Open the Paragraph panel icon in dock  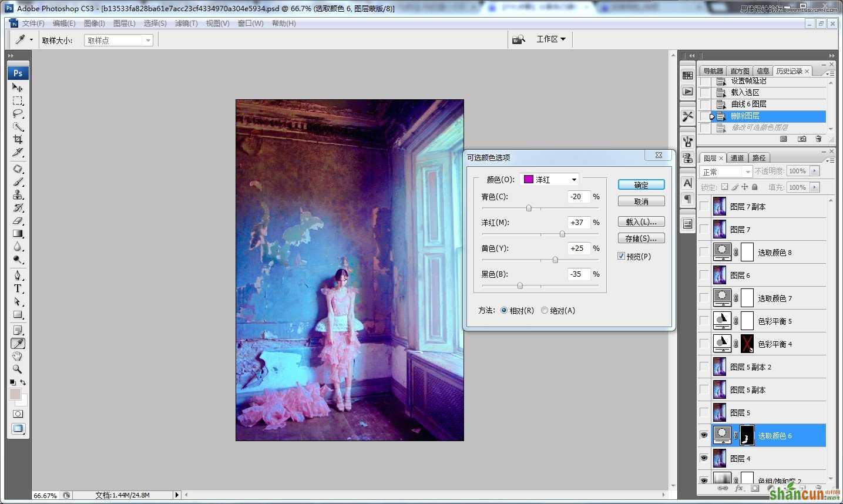tap(687, 199)
